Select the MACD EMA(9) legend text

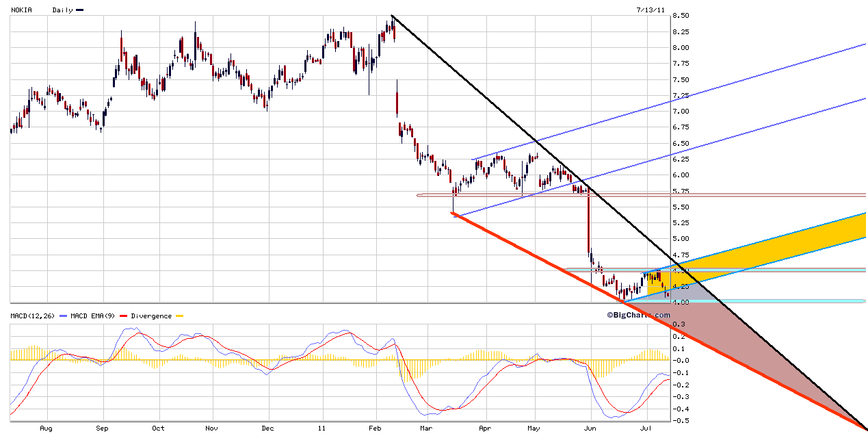[94, 316]
